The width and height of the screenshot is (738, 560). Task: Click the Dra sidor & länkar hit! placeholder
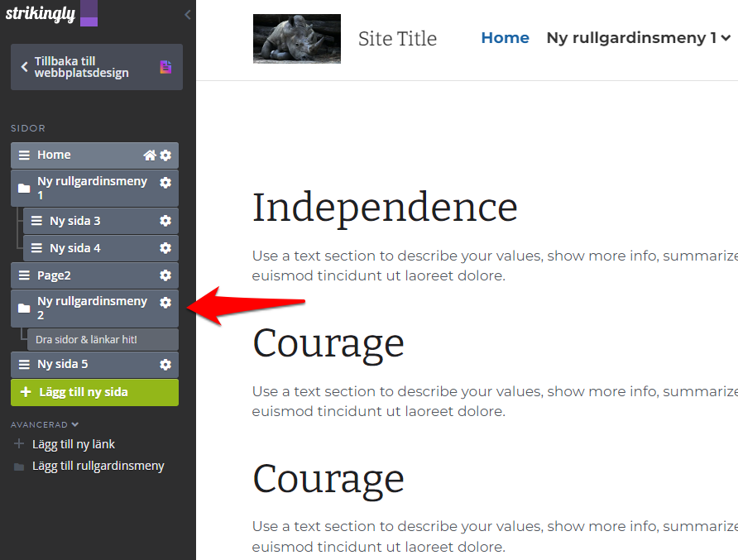tap(103, 339)
